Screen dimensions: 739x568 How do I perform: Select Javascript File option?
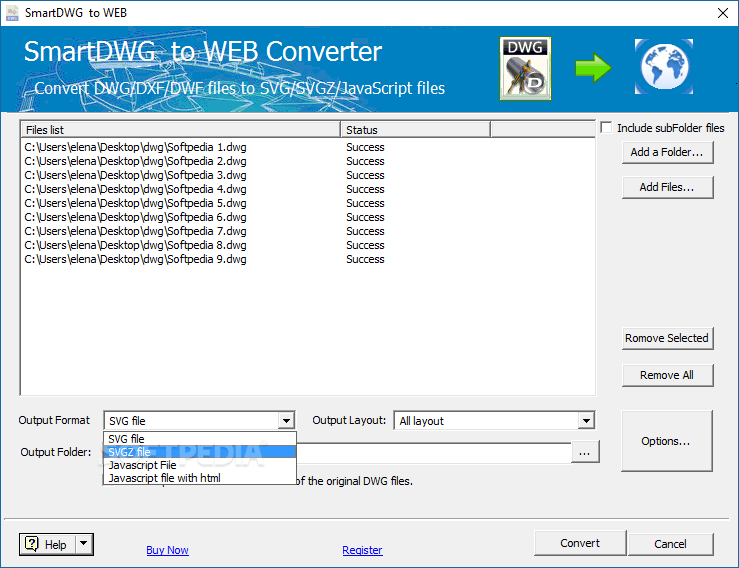tap(200, 465)
